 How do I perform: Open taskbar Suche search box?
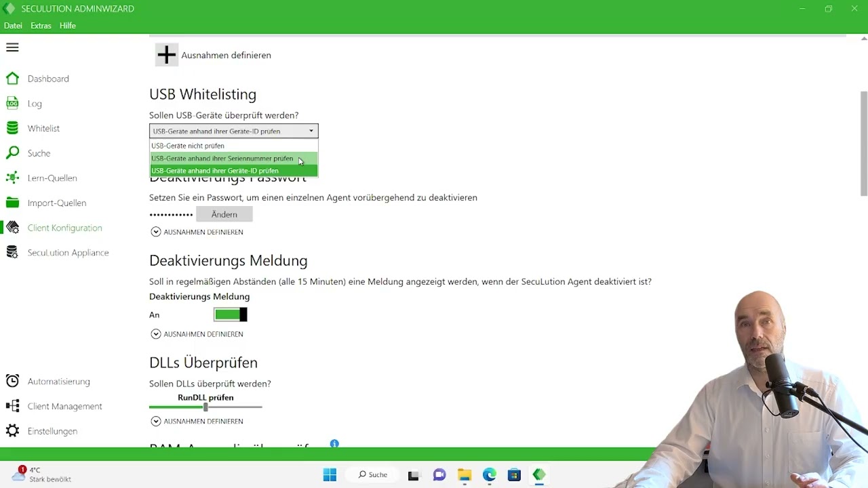click(x=373, y=474)
